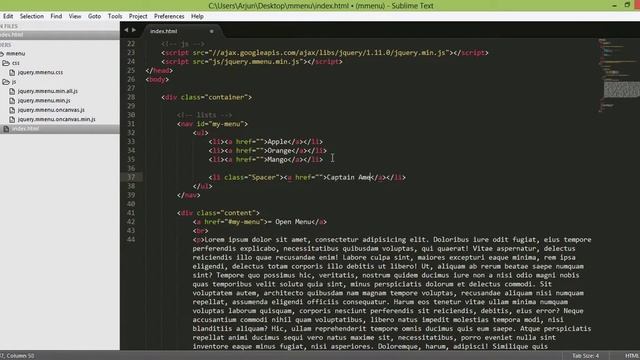Click the word Orange on line 34
640x360 pixels.
click(280, 151)
